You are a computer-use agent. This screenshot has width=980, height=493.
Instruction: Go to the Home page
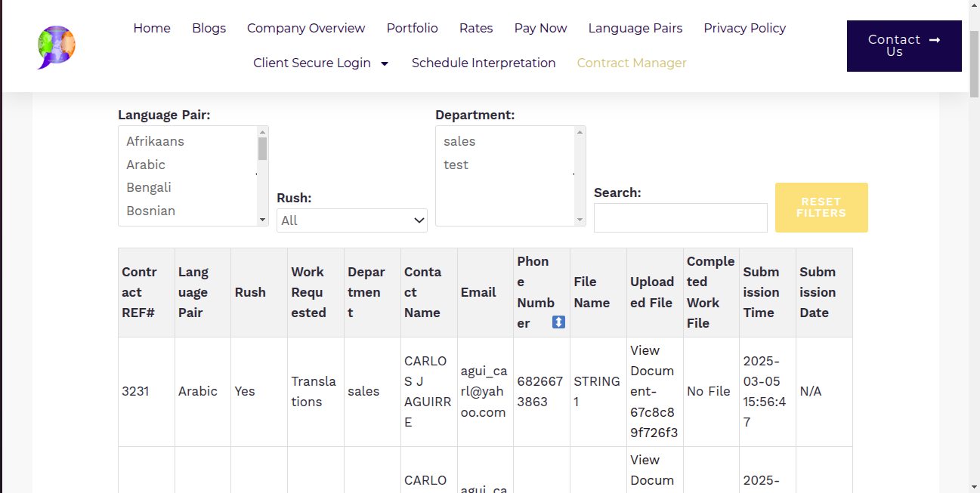tap(152, 28)
